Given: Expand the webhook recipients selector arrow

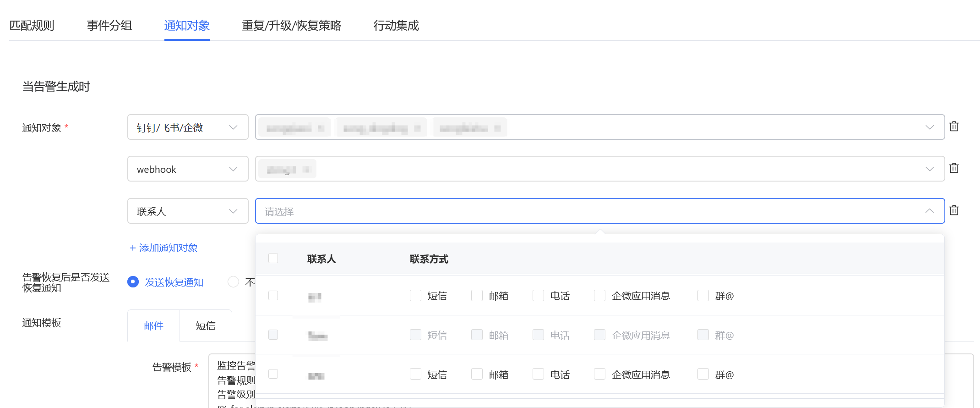Looking at the screenshot, I should (929, 169).
